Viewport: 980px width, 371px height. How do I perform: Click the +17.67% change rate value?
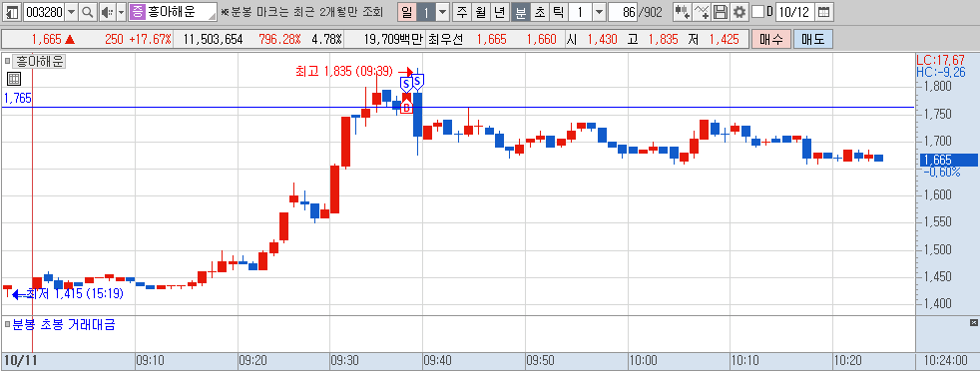(x=150, y=39)
